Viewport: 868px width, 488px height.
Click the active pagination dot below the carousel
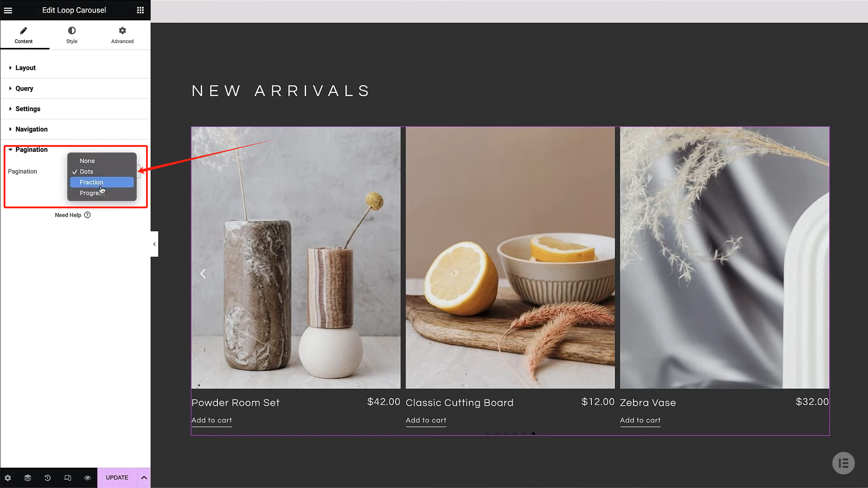click(533, 434)
